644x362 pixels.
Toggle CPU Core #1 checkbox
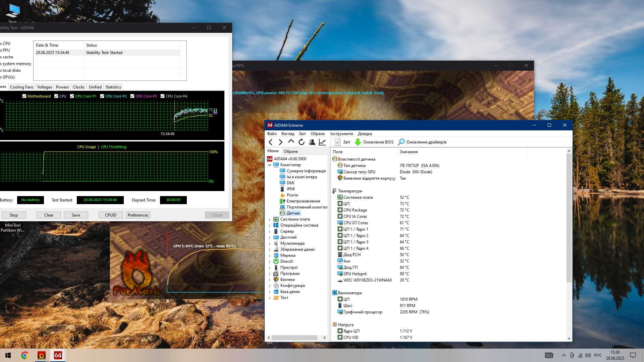(72, 96)
